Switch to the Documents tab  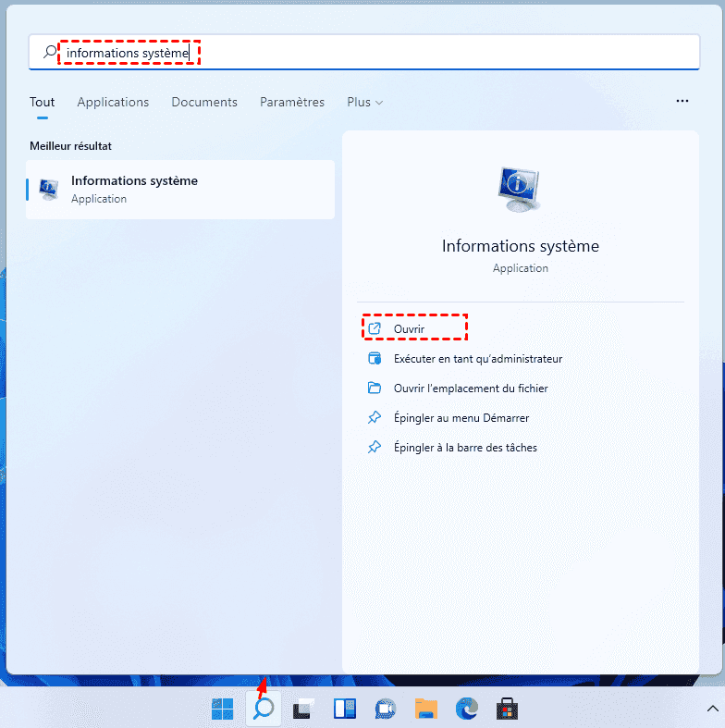(x=204, y=102)
